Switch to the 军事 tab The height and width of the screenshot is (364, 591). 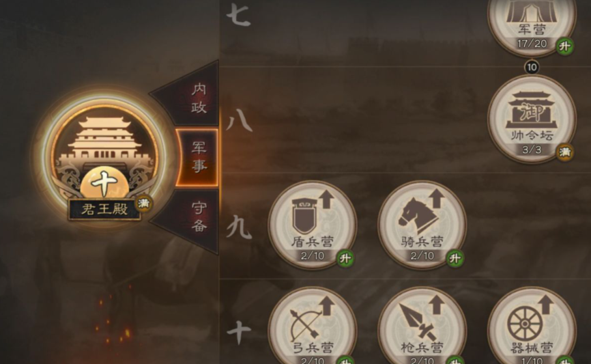pyautogui.click(x=197, y=157)
